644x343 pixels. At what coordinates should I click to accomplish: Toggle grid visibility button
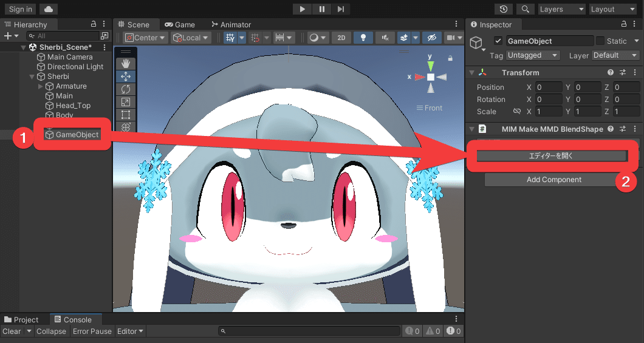pyautogui.click(x=230, y=38)
